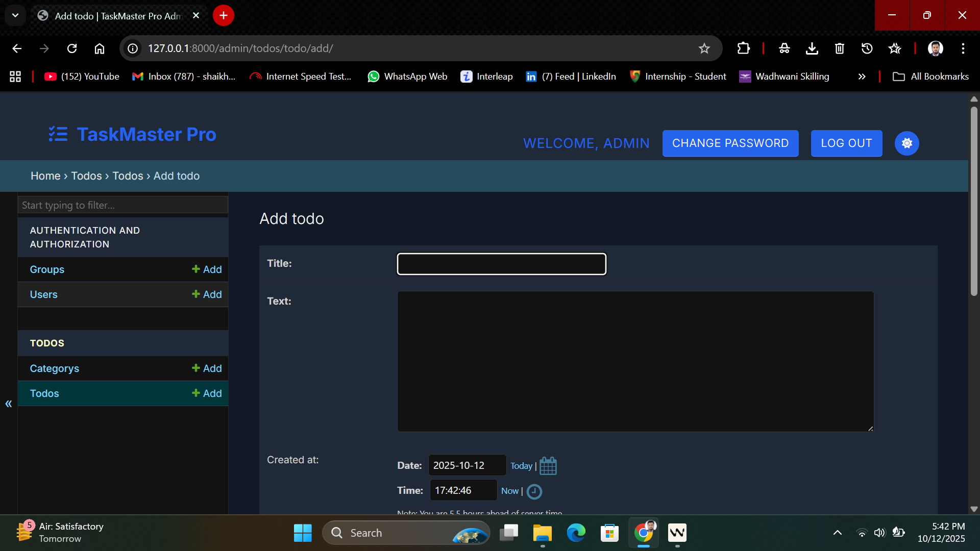Image resolution: width=980 pixels, height=551 pixels.
Task: Open the clock time picker icon
Action: click(534, 491)
